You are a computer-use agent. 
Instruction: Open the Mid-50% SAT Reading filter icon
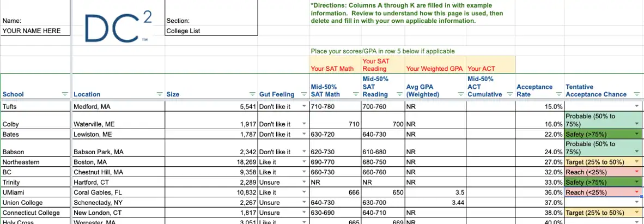[x=399, y=94]
